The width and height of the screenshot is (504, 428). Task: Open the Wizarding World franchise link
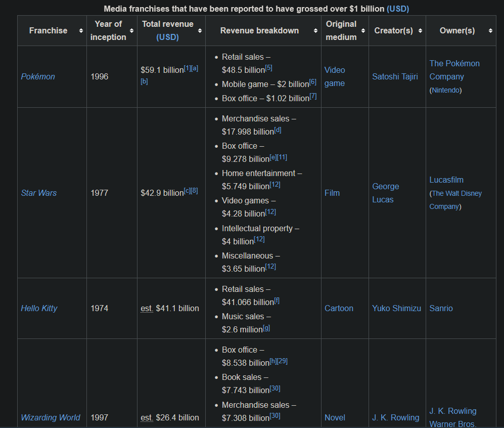[51, 417]
